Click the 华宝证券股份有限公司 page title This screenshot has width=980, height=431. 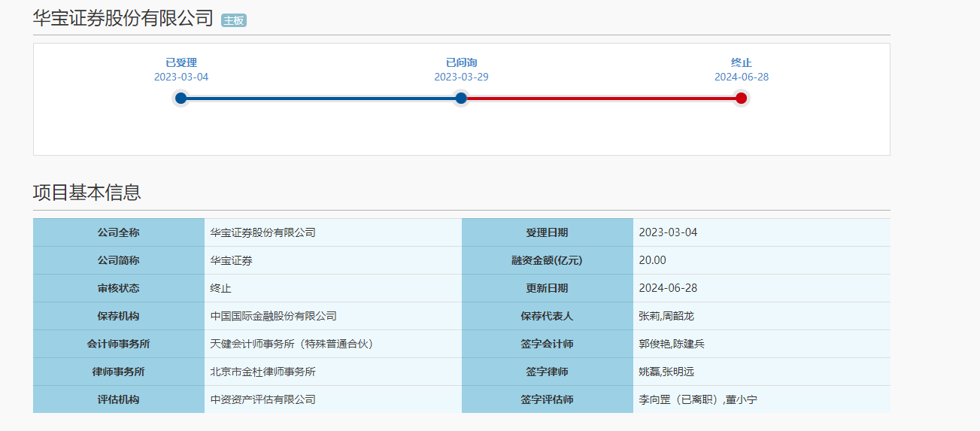coord(123,19)
